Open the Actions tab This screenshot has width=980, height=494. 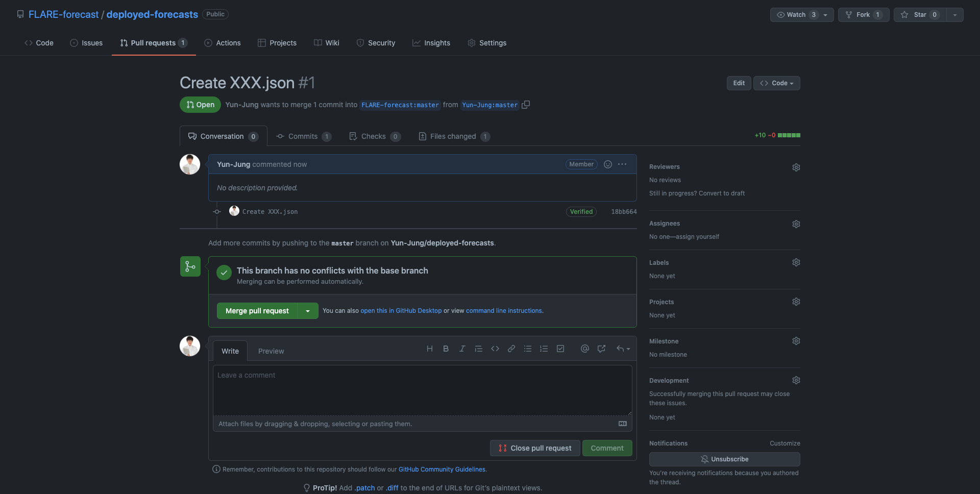(x=223, y=43)
